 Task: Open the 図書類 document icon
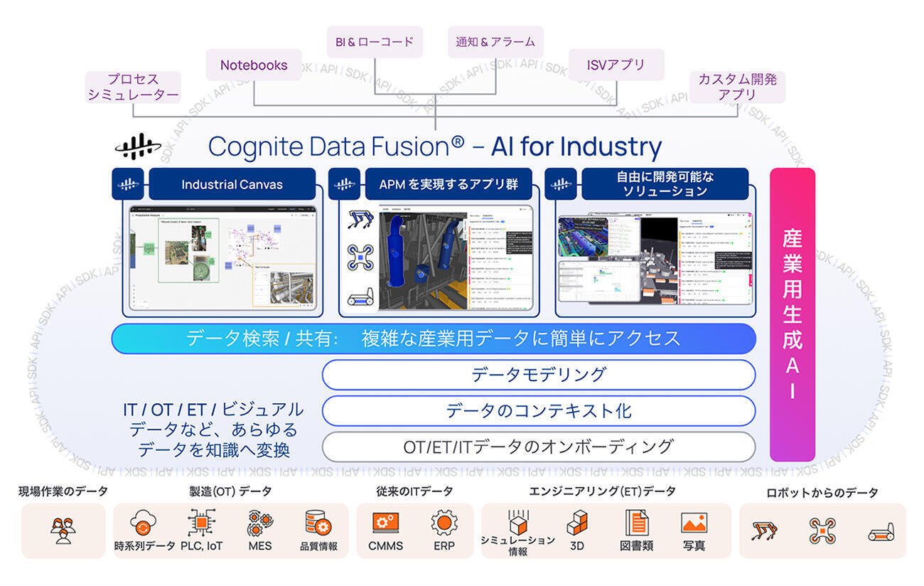coord(637,523)
